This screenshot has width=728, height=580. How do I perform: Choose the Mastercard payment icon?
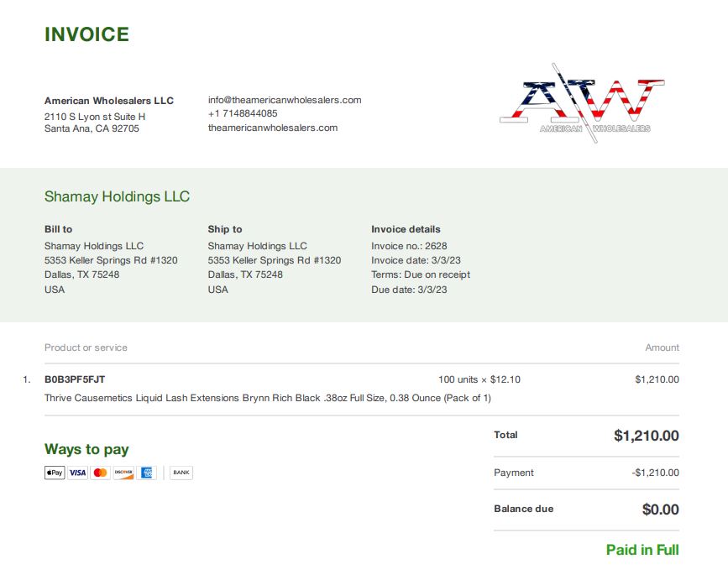(x=100, y=473)
